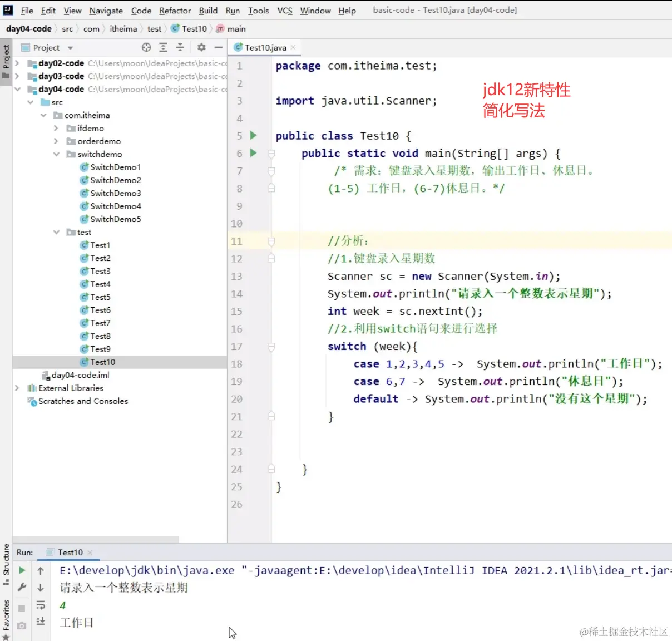Expand External Libraries node
The image size is (672, 641).
click(17, 388)
